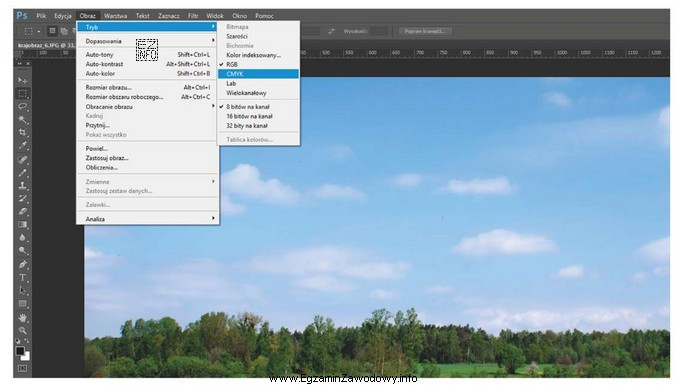Screen dimensions: 686x387
Task: Toggle Quick Mask mode icon
Action: point(22,369)
